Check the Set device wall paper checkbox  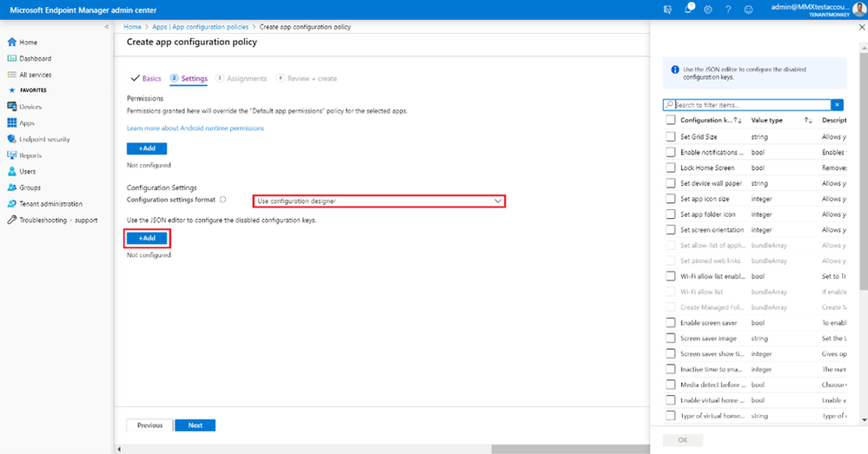point(671,183)
